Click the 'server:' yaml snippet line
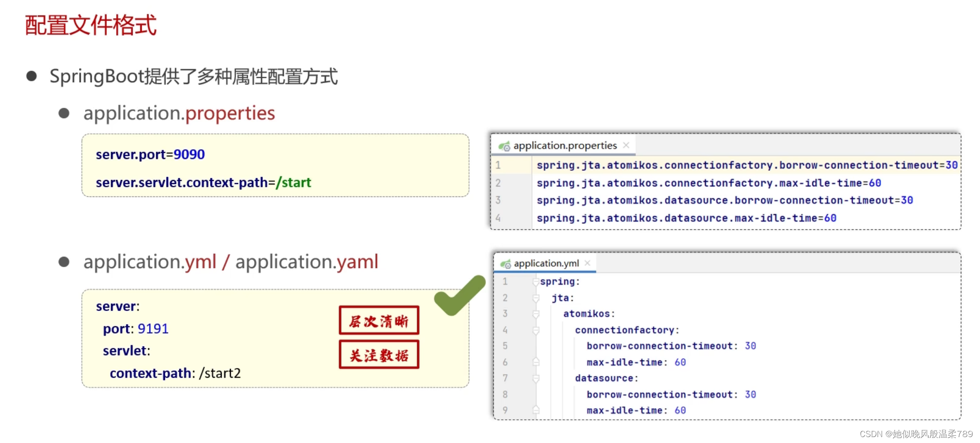Image resolution: width=980 pixels, height=443 pixels. click(117, 306)
